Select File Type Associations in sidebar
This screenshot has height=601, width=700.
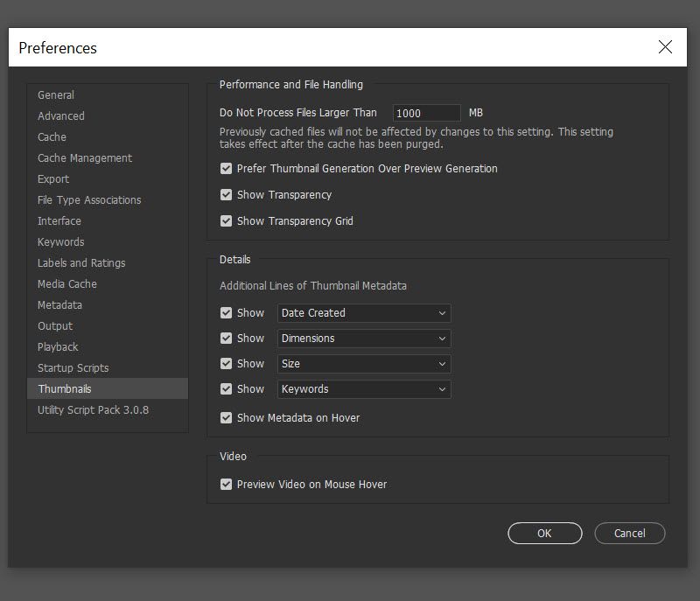[89, 200]
